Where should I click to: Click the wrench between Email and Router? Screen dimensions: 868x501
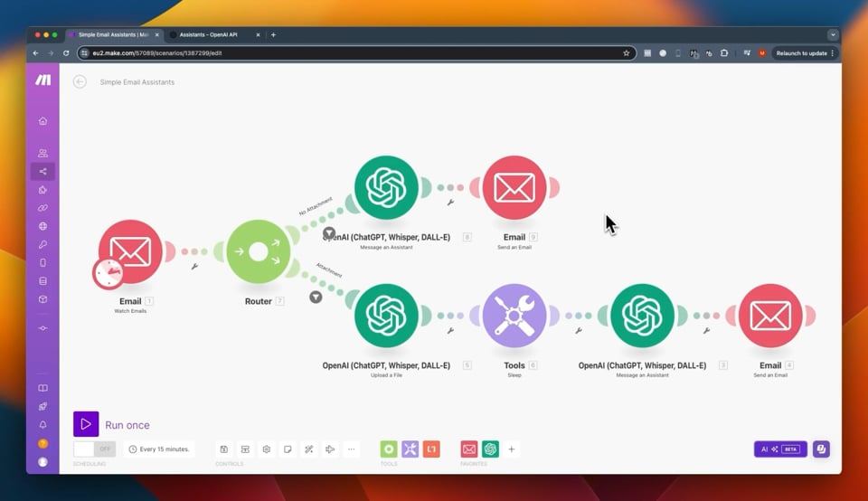coord(195,267)
